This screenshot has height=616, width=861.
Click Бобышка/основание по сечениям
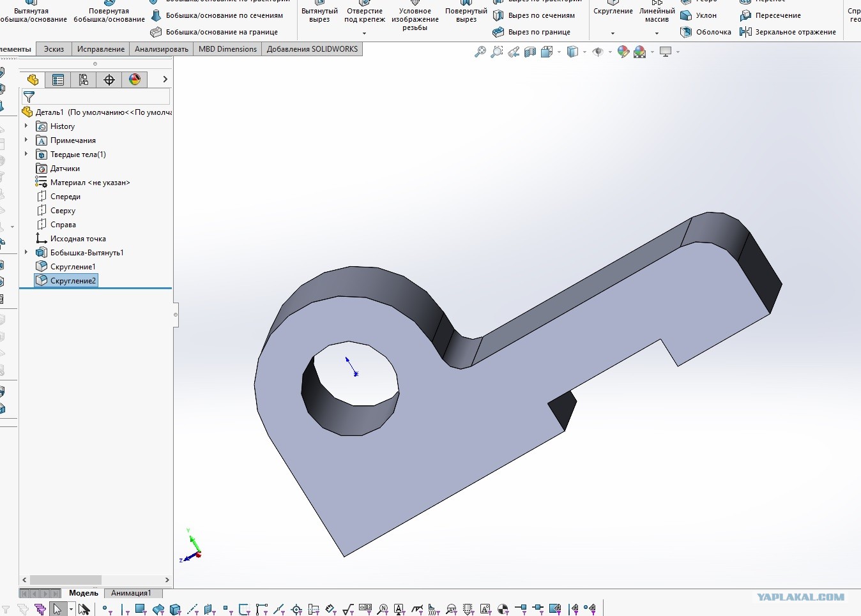coord(217,15)
